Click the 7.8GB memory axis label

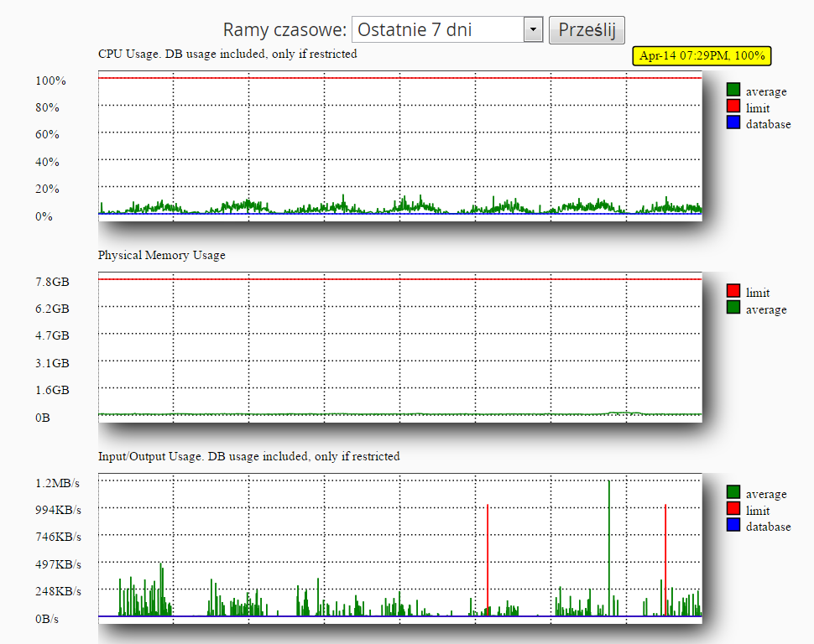[52, 283]
